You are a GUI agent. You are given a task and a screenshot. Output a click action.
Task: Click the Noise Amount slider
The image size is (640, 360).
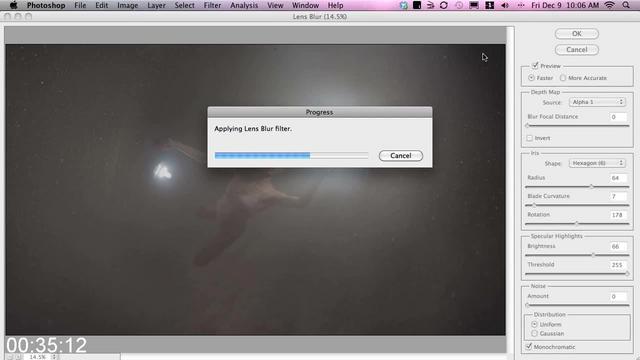click(577, 305)
